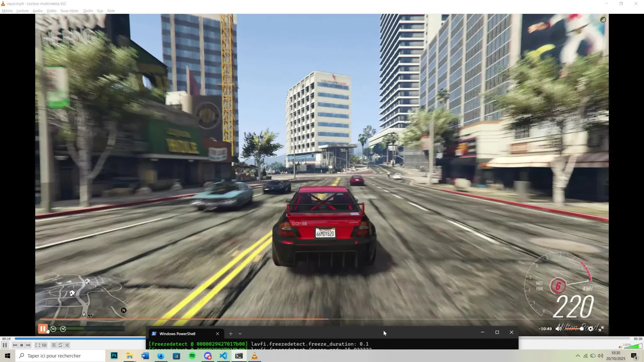This screenshot has height=362, width=644.
Task: Open the Lecture menu
Action: 22,11
